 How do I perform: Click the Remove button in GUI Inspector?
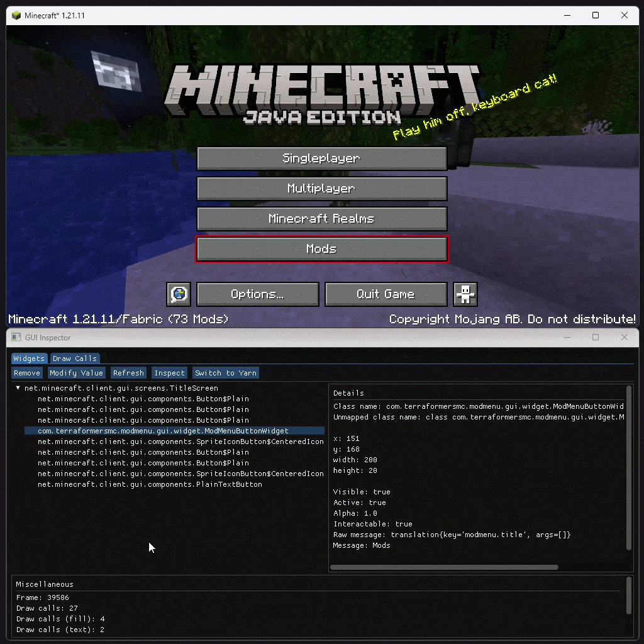[27, 373]
